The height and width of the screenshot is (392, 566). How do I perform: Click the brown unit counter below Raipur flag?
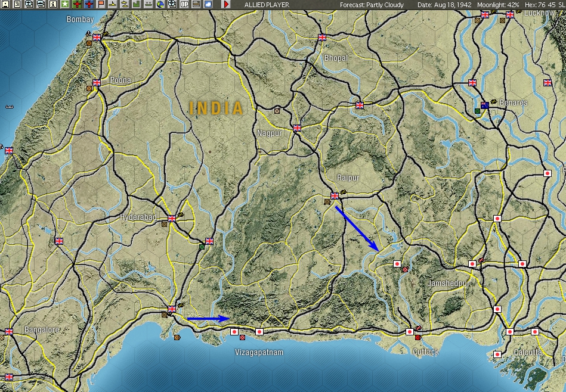(x=327, y=201)
